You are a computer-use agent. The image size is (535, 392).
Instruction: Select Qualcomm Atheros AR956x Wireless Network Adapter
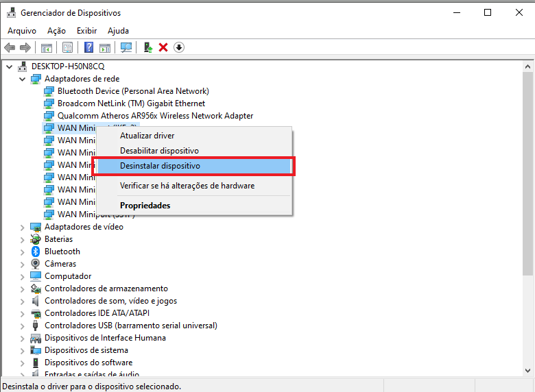click(155, 116)
